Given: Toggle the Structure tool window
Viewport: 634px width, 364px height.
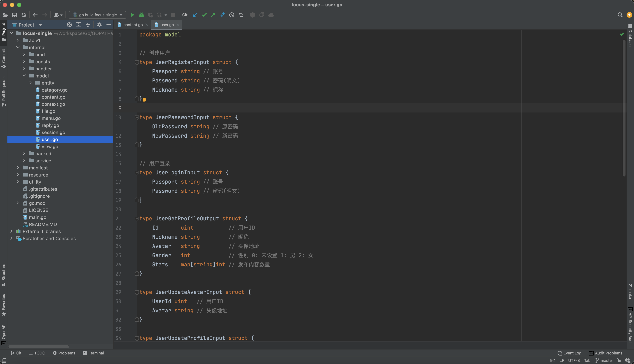Looking at the screenshot, I should [4, 275].
